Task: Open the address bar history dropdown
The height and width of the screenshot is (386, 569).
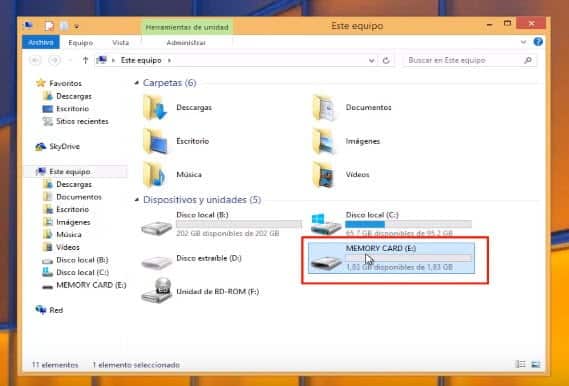Action: click(x=371, y=61)
